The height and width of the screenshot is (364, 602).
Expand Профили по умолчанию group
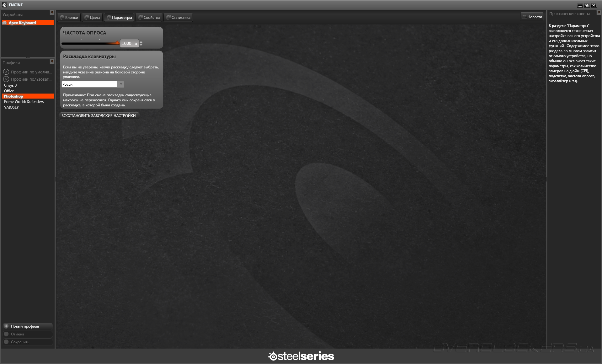pyautogui.click(x=6, y=72)
